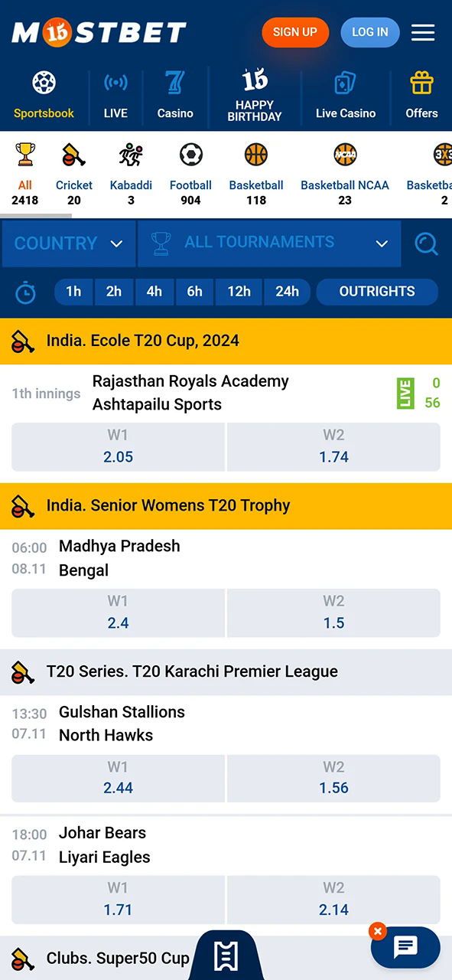Screen dimensions: 452x980
Task: Toggle the 1h time filter
Action: click(x=73, y=292)
